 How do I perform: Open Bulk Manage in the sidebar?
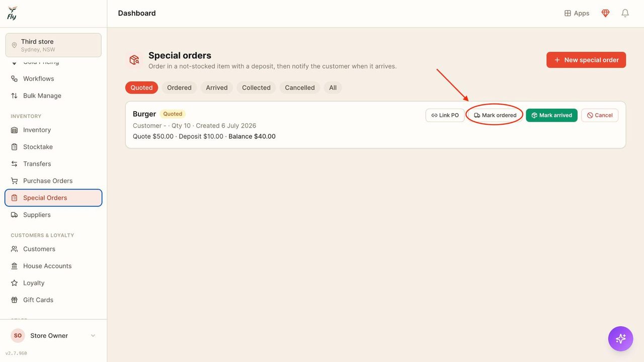tap(53, 96)
